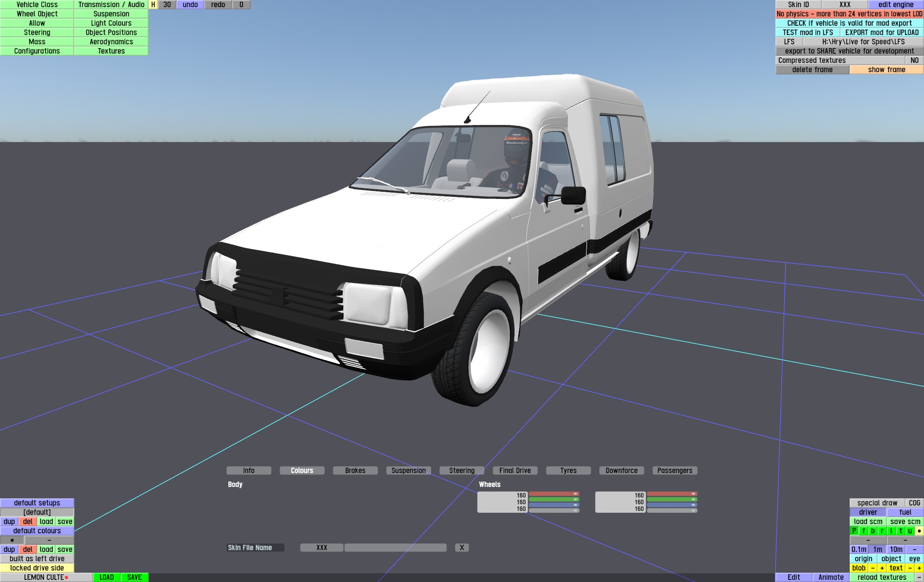
Task: Click the H history button
Action: click(153, 5)
